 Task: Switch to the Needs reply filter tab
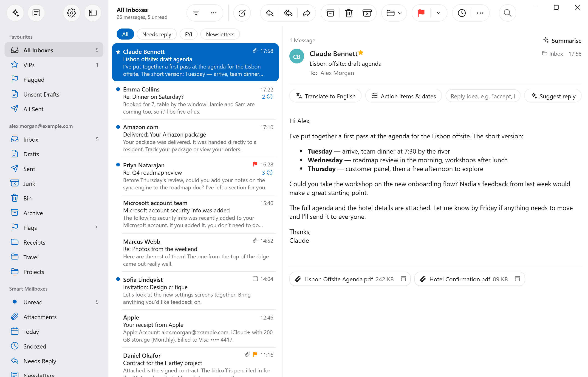(157, 34)
